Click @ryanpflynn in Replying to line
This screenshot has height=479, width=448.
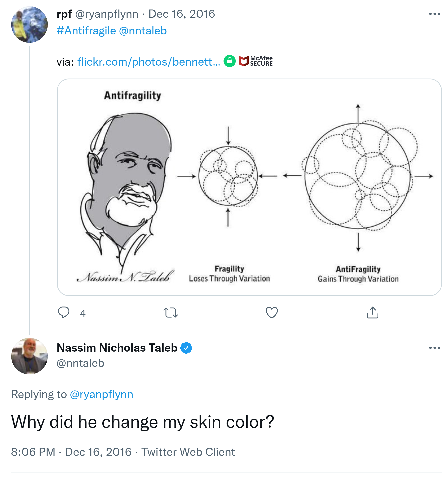point(101,394)
